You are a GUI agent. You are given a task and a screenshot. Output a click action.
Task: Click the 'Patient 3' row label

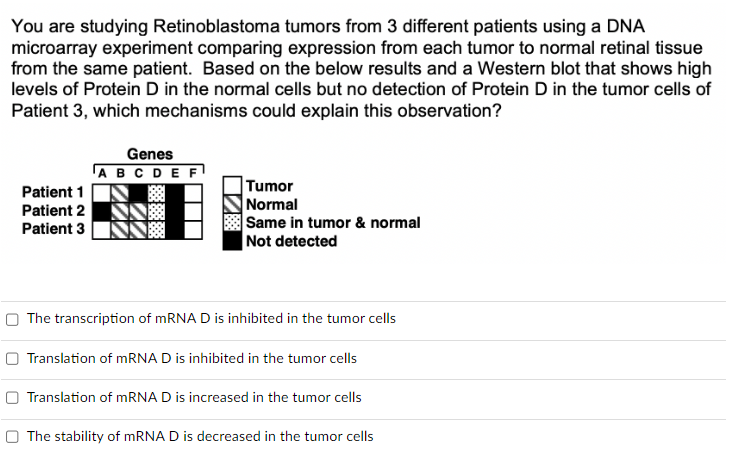(x=52, y=229)
